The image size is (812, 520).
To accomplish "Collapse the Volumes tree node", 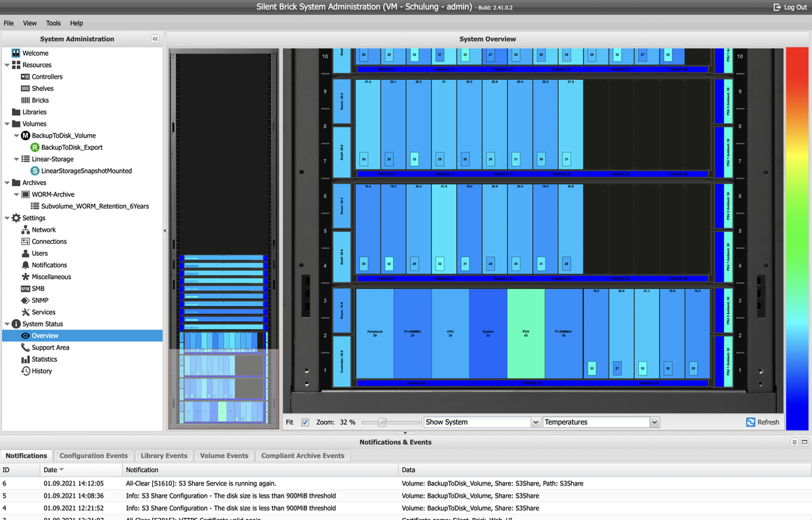I will click(x=7, y=124).
